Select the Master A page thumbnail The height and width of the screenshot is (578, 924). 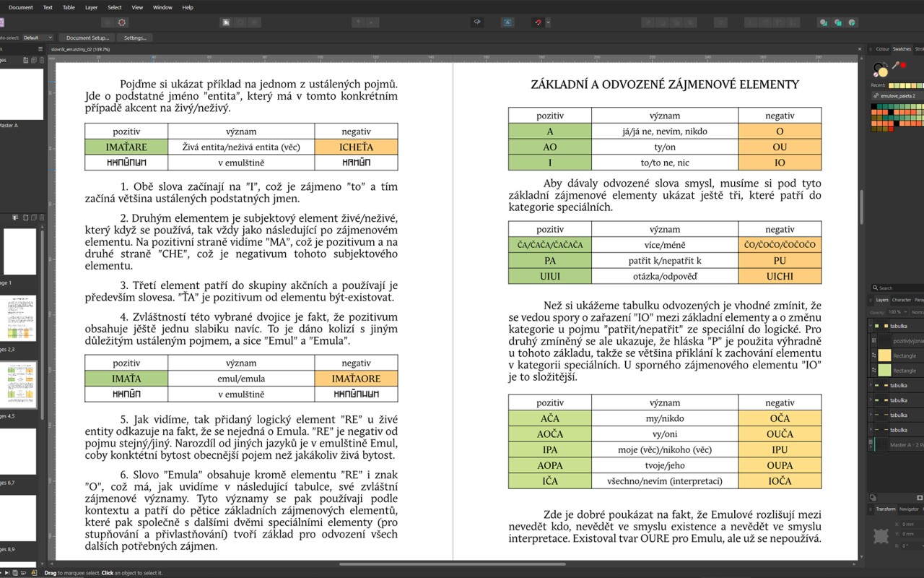coord(20,94)
